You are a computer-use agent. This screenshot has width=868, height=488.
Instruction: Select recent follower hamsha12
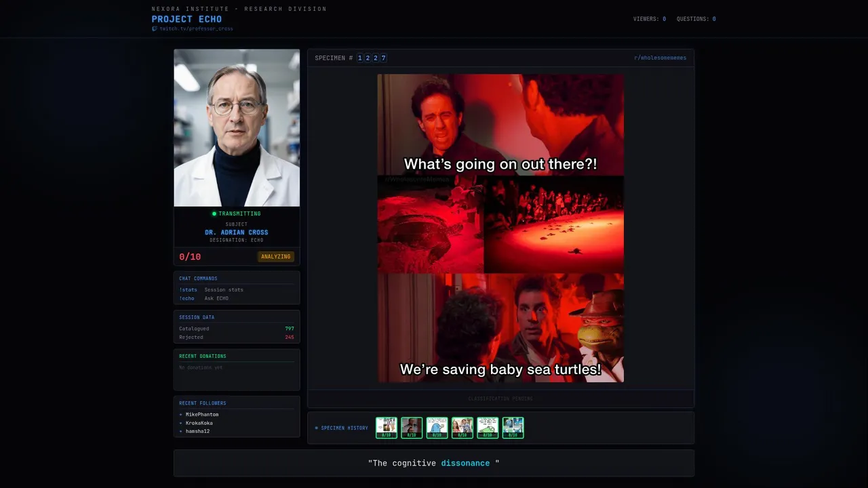click(197, 431)
